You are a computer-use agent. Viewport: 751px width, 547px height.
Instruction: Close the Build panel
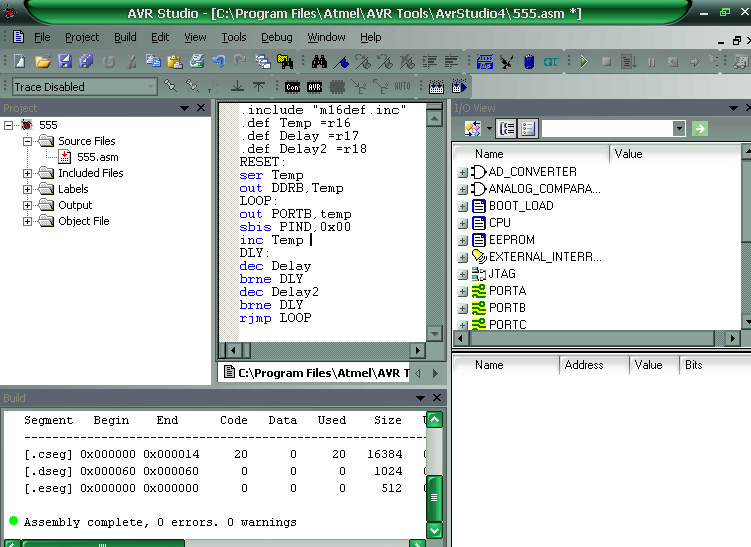coord(437,398)
